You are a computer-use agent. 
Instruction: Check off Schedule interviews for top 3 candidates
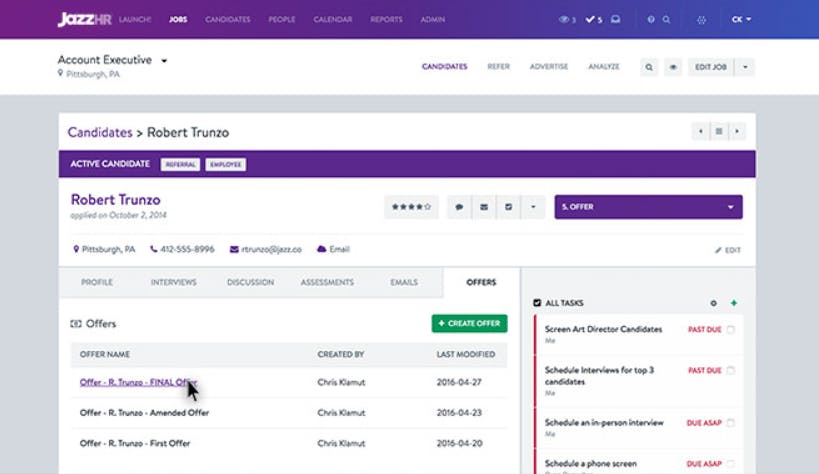pyautogui.click(x=731, y=371)
